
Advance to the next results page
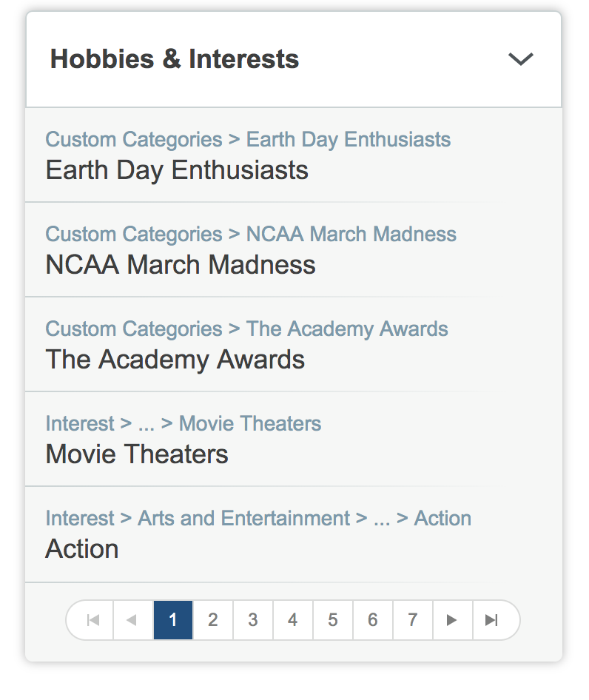(452, 620)
